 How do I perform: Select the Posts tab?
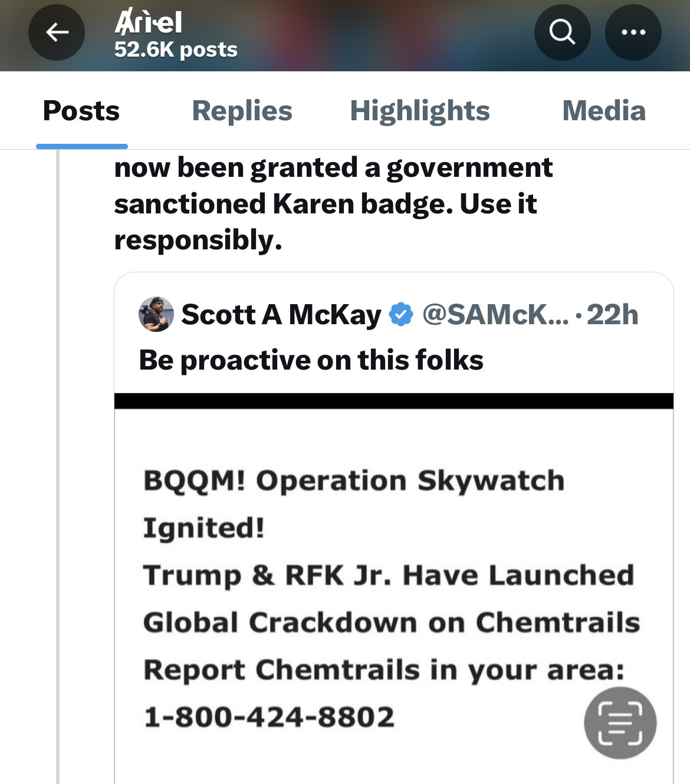click(x=81, y=111)
